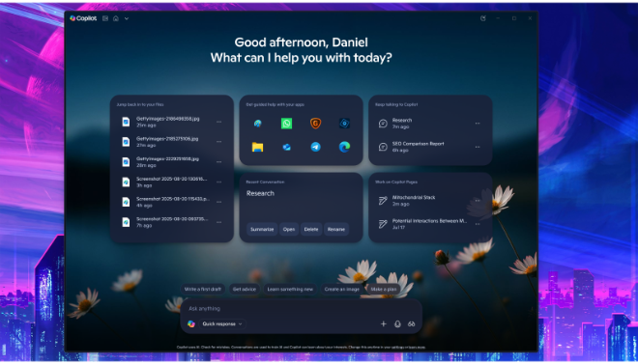Open the sidebar panel icon beside Copilot
The image size is (638, 364).
pyautogui.click(x=105, y=18)
